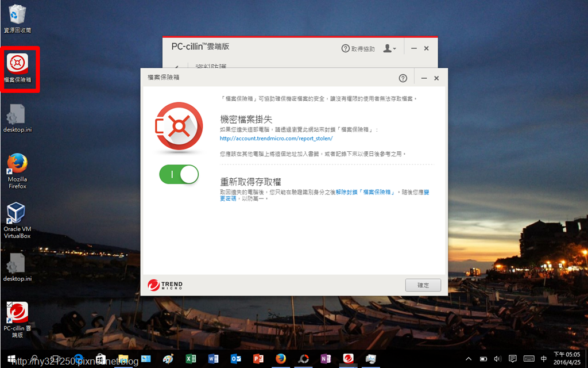Open Outlook from the taskbar
588x368 pixels.
(x=235, y=359)
